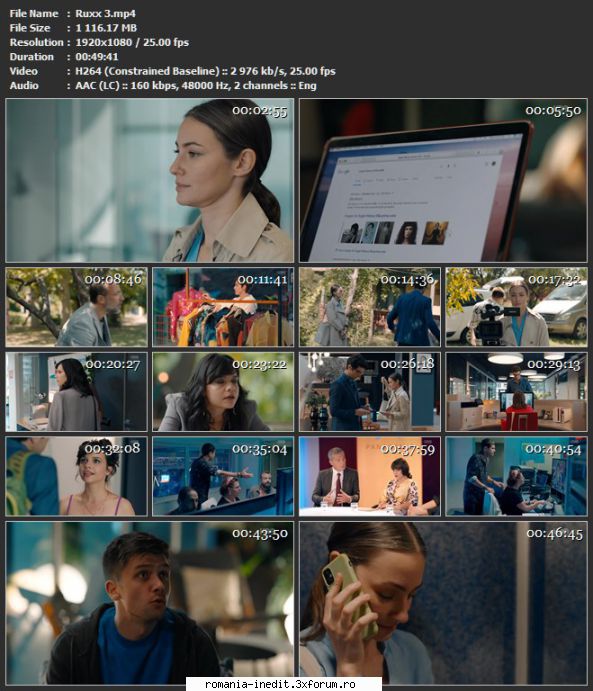Viewport: 593px width, 691px height.
Task: Open the TV studio thumbnail at 00:37:59
Action: point(370,476)
